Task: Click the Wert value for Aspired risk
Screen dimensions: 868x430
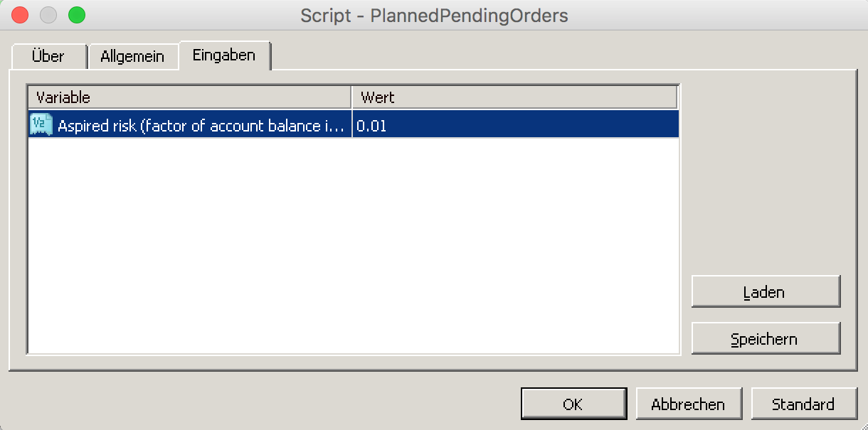Action: (371, 125)
